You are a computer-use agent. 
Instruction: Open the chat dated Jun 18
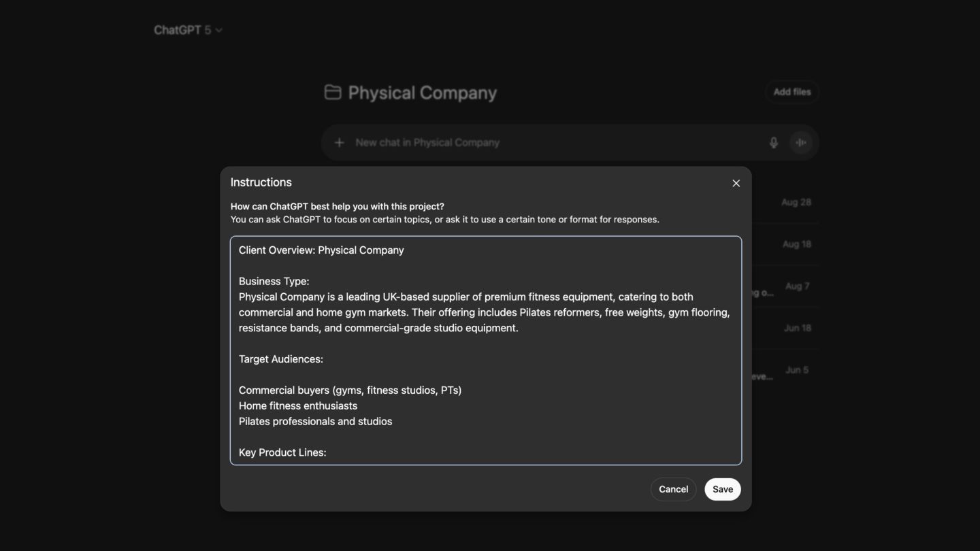coord(797,328)
